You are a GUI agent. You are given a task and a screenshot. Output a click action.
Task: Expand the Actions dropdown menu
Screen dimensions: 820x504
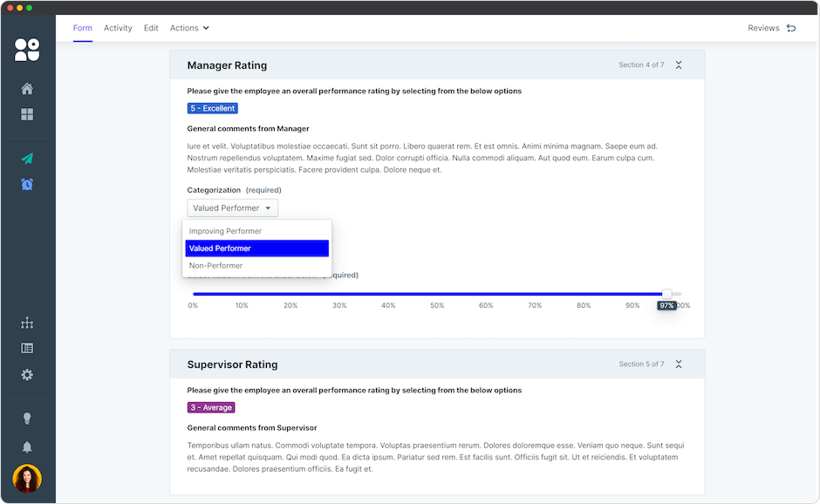point(189,28)
